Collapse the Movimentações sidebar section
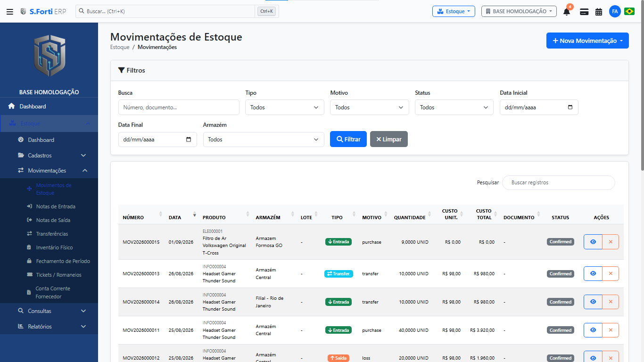Image resolution: width=644 pixels, height=362 pixels. click(49, 171)
